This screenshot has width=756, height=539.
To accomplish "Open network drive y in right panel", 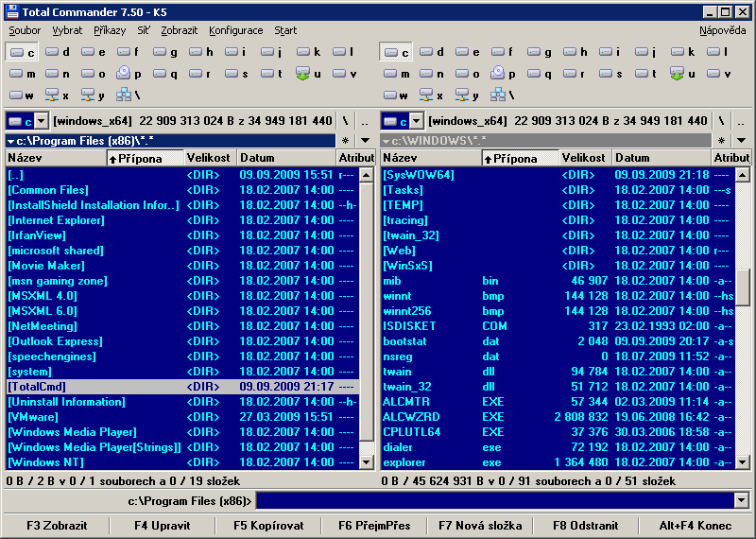I will tap(467, 96).
